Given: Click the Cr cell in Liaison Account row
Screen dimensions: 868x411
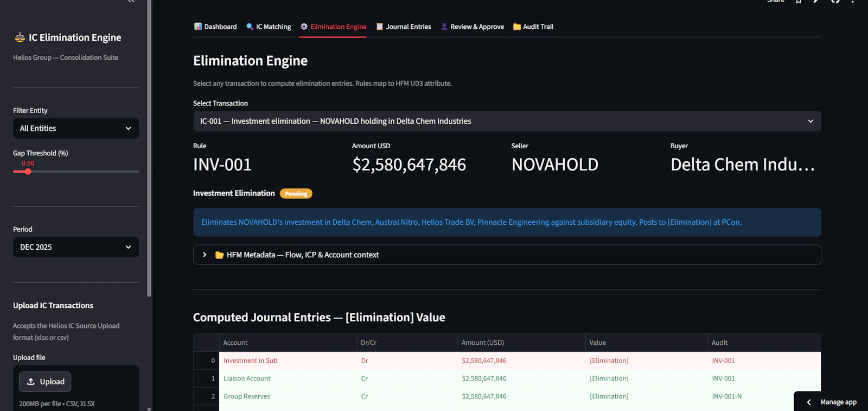Looking at the screenshot, I should pyautogui.click(x=407, y=378).
